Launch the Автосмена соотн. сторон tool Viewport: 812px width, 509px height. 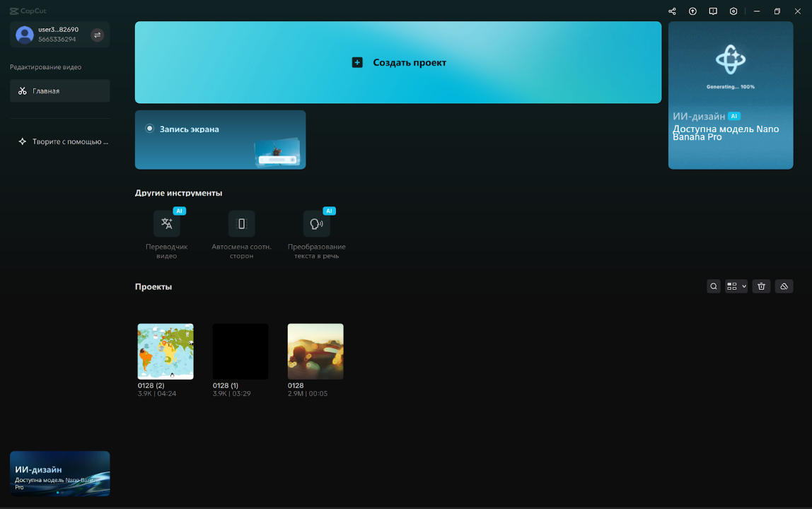[241, 224]
